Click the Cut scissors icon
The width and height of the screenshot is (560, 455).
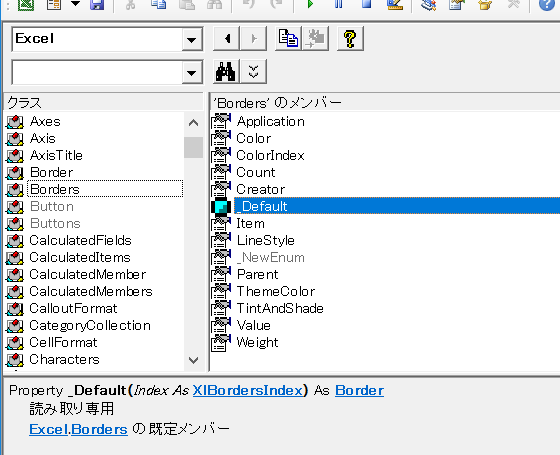[130, 4]
